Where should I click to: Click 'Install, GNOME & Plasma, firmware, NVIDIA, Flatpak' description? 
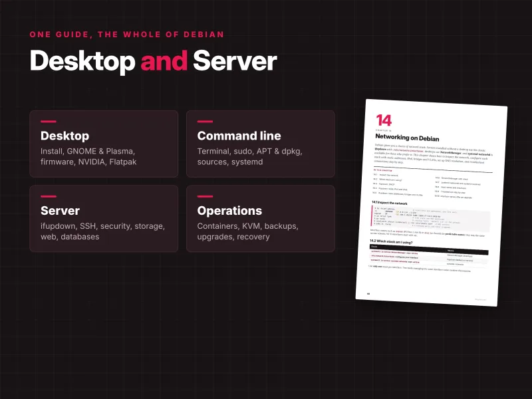point(88,156)
